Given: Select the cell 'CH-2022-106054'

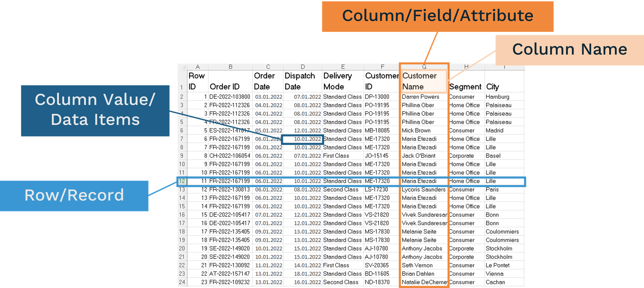Looking at the screenshot, I should [x=231, y=156].
